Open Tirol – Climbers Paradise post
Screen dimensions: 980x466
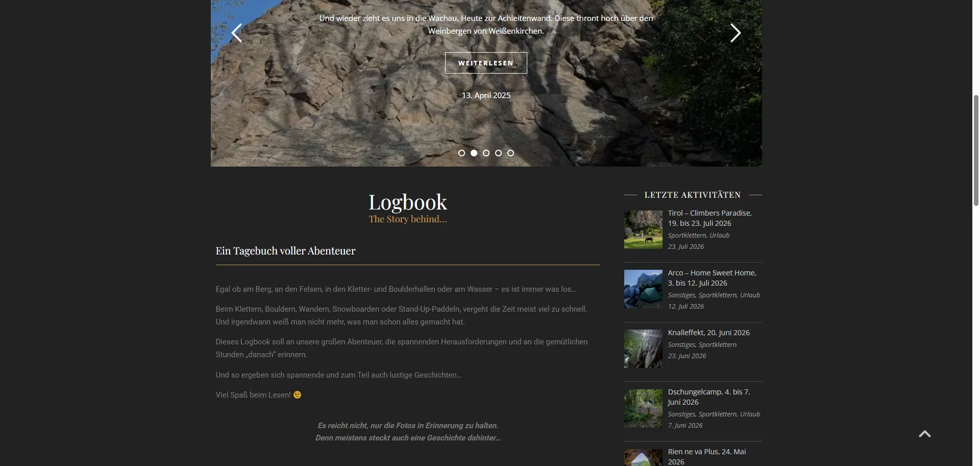(710, 218)
